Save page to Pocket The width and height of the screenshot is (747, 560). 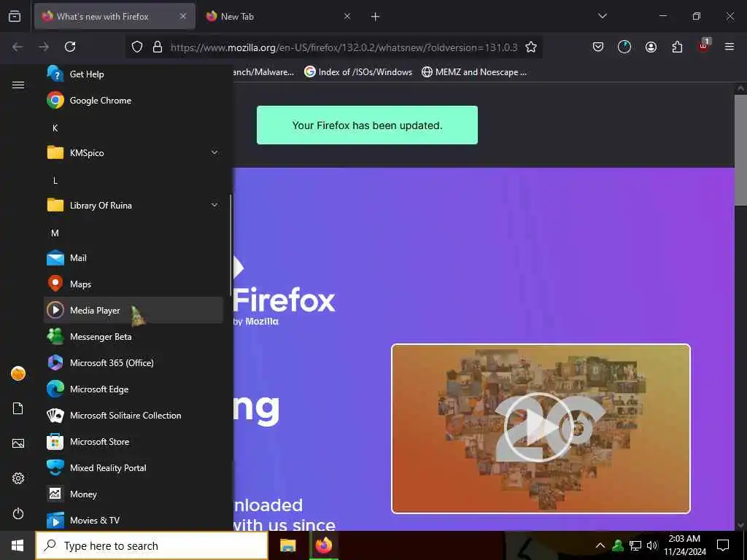[x=598, y=47]
